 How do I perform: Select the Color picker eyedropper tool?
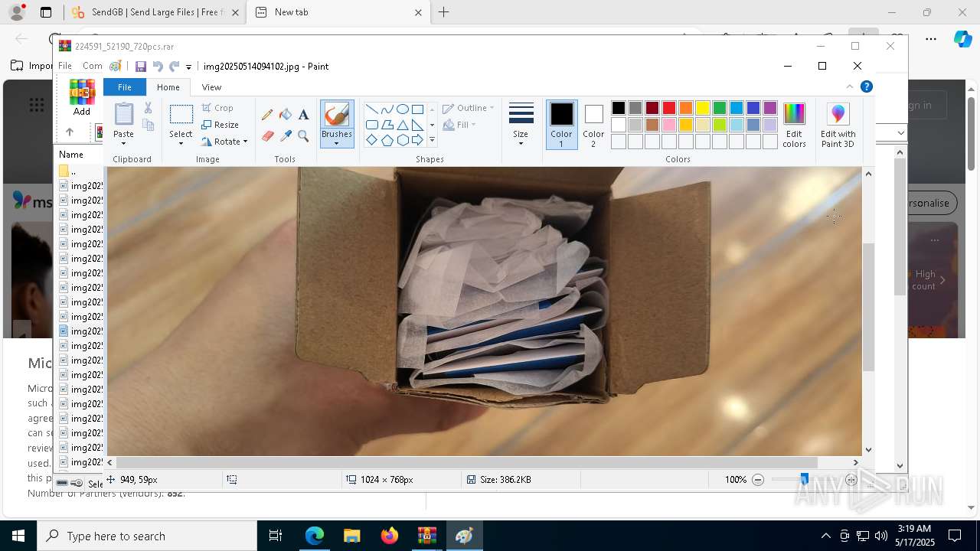click(286, 136)
